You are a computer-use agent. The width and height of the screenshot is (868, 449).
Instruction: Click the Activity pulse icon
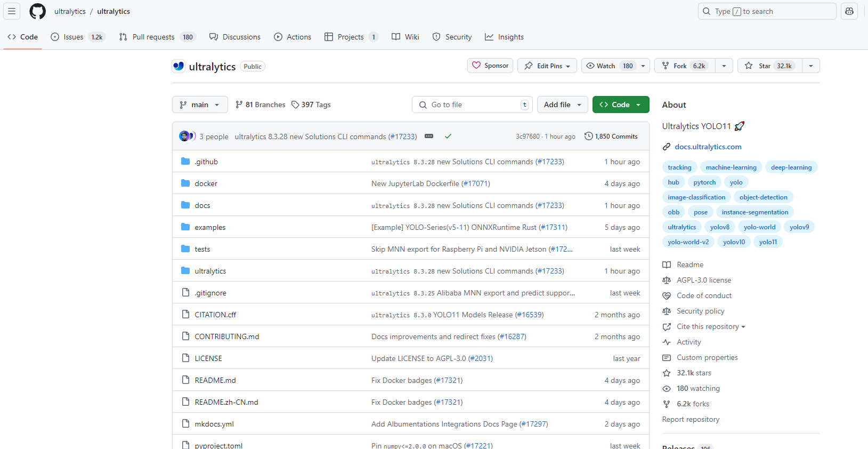(667, 342)
